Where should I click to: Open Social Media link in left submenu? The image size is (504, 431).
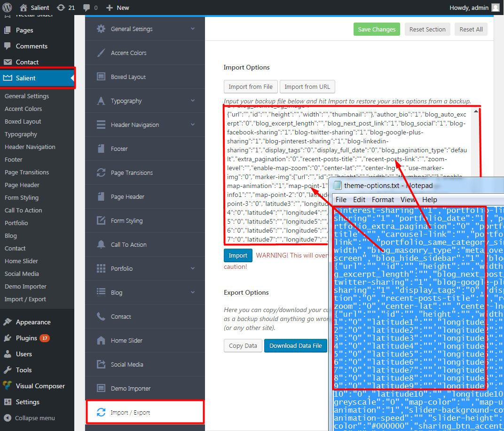22,274
